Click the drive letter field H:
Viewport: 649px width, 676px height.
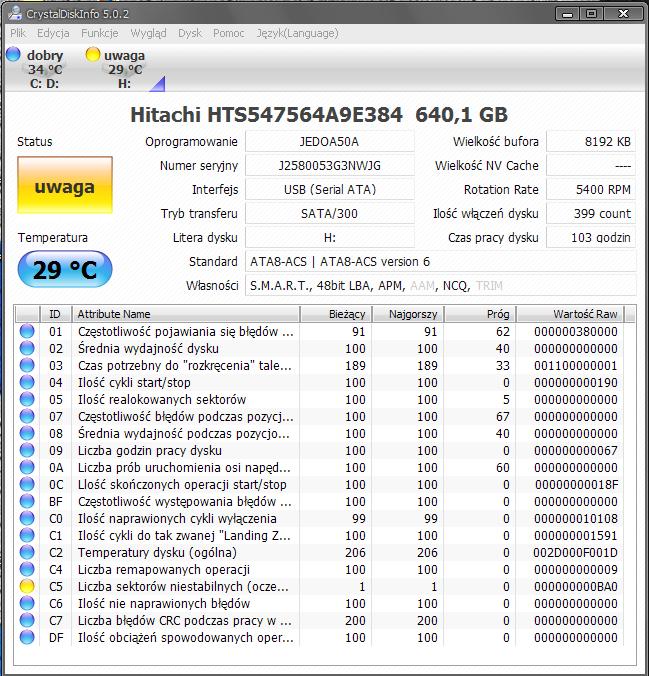pos(329,237)
